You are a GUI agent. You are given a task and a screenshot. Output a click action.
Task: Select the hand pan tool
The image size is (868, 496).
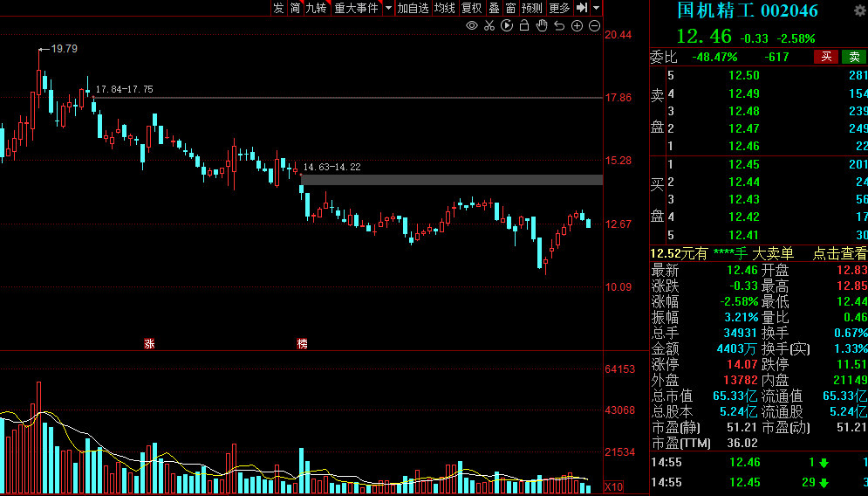click(542, 26)
